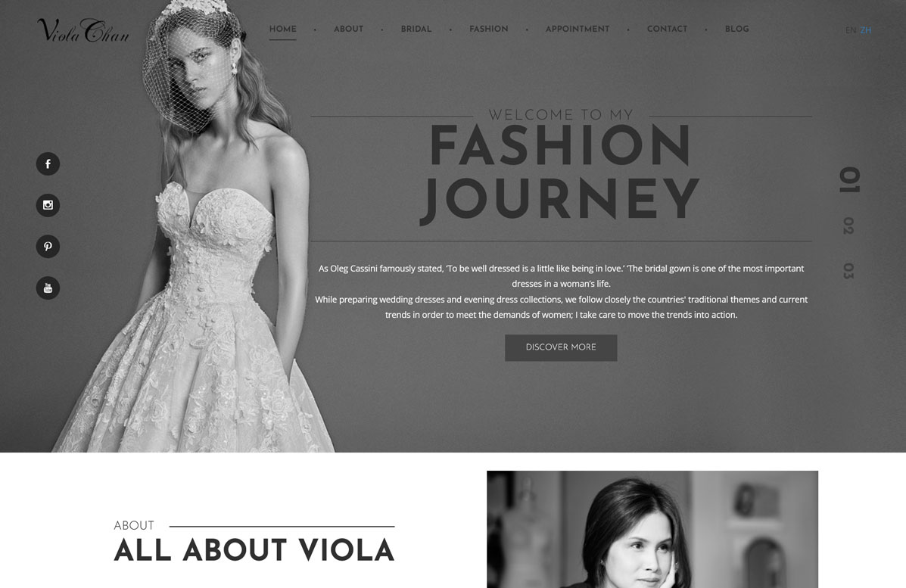
Task: Open the Instagram social icon
Action: [x=48, y=205]
